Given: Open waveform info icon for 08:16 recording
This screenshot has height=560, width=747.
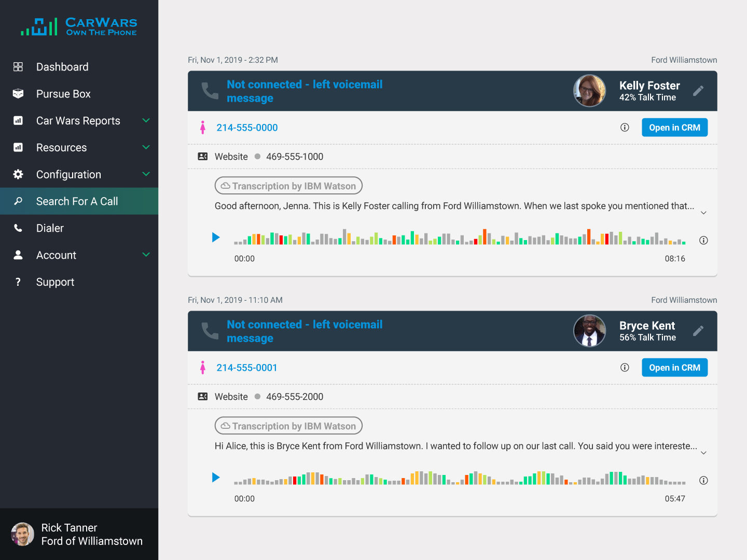Looking at the screenshot, I should click(x=703, y=240).
